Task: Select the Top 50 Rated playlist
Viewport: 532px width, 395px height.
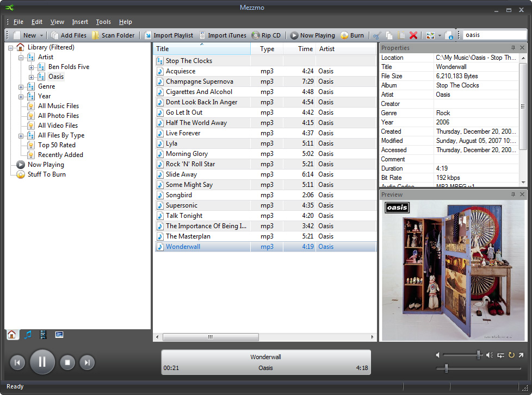Action: (x=57, y=145)
